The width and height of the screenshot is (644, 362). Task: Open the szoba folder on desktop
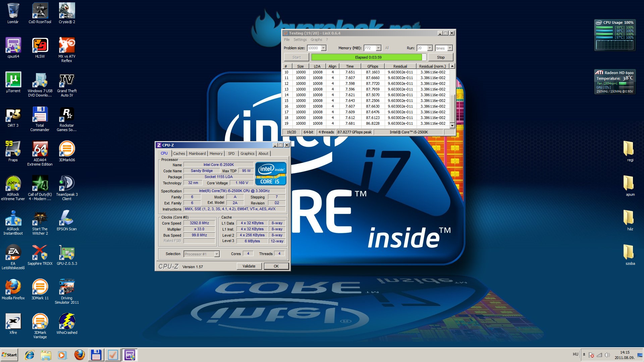pyautogui.click(x=630, y=255)
